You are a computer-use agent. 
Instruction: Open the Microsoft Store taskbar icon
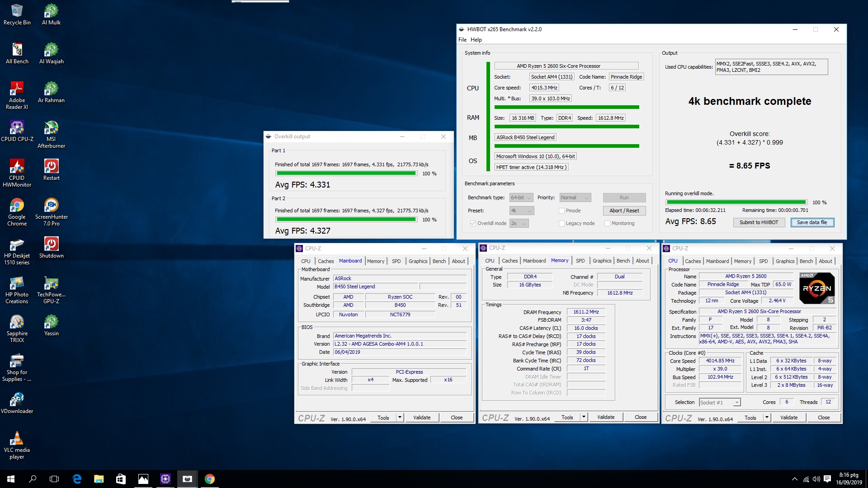tap(121, 479)
